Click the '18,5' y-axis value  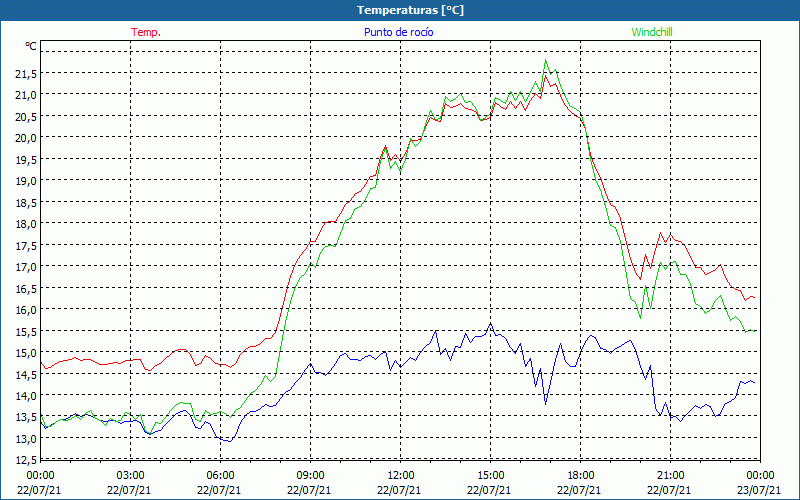(x=26, y=203)
